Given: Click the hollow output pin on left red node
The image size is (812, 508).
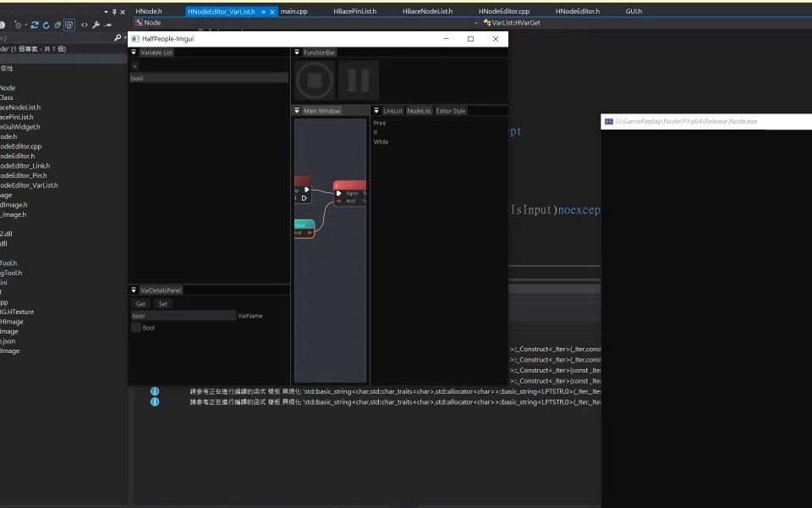Looking at the screenshot, I should (304, 198).
